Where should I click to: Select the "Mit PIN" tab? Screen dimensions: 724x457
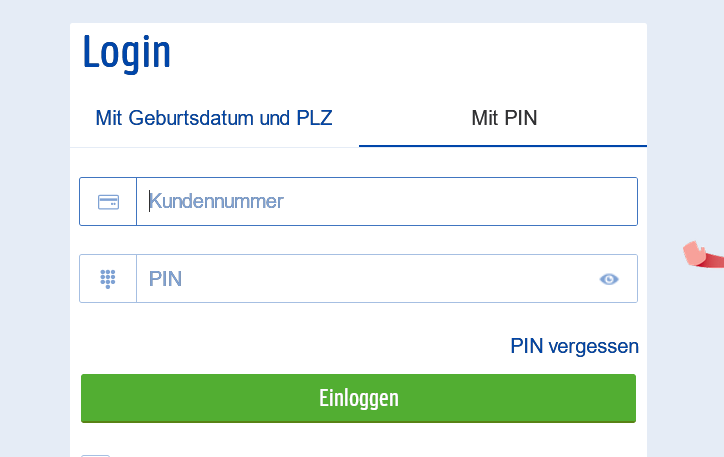tap(504, 118)
